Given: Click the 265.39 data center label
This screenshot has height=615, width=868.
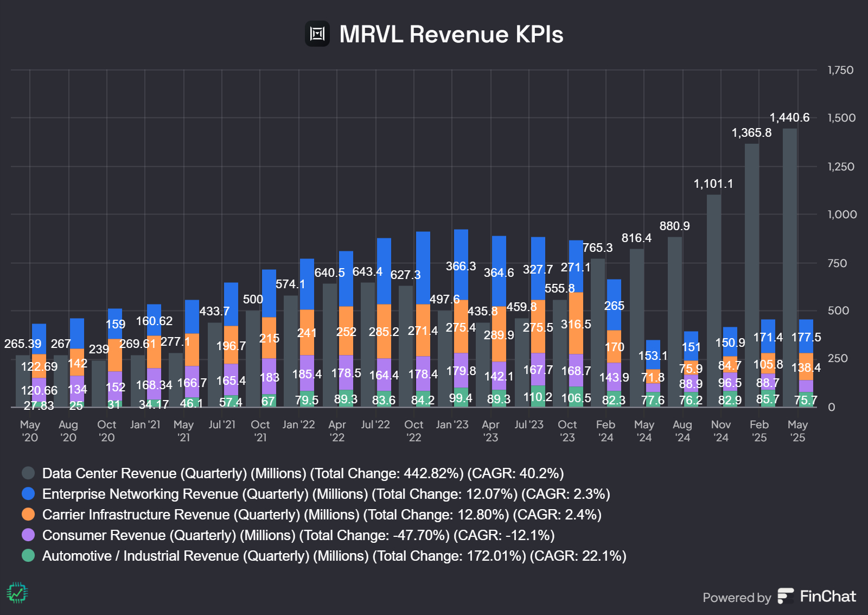Looking at the screenshot, I should pos(23,344).
